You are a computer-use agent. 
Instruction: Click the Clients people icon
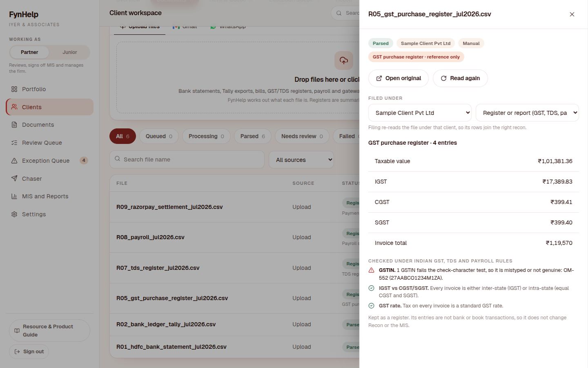[x=14, y=107]
